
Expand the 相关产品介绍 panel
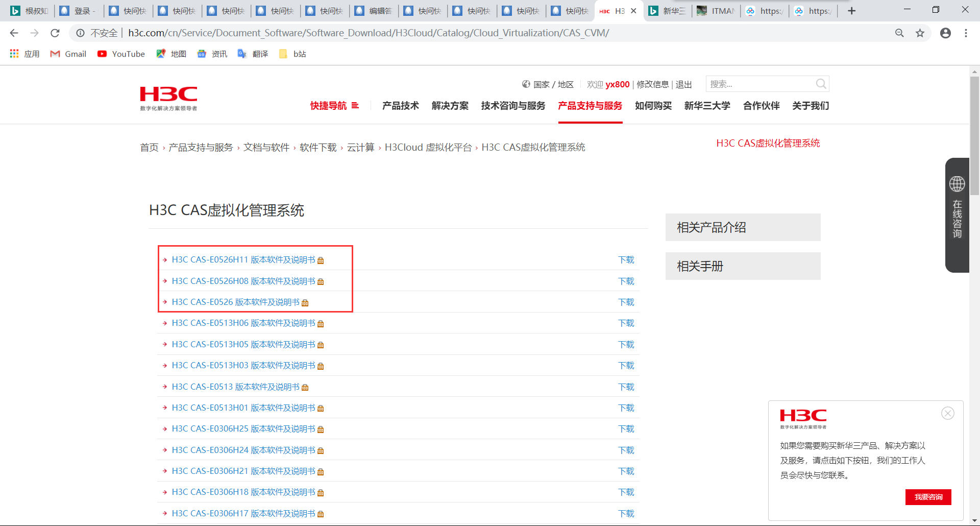(743, 227)
